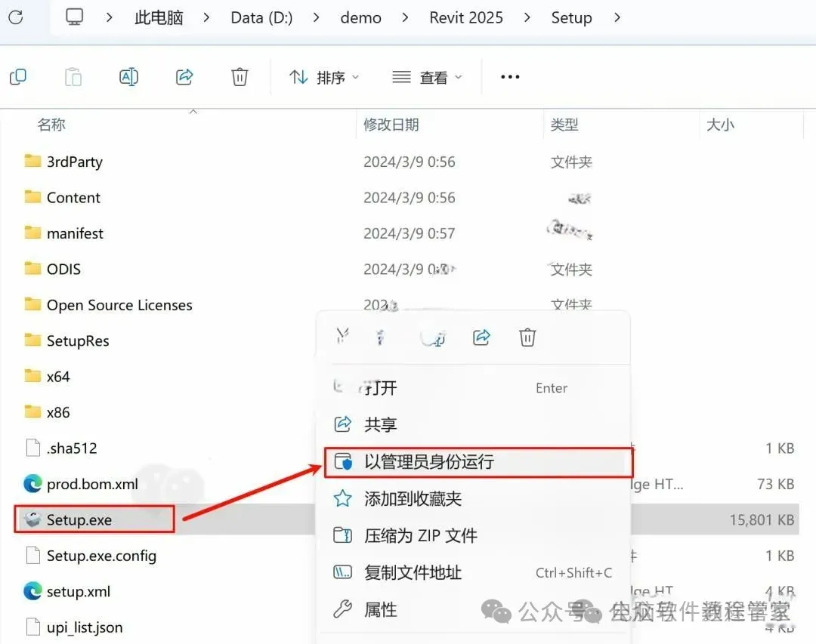Click the This PC monitor icon

point(74,17)
